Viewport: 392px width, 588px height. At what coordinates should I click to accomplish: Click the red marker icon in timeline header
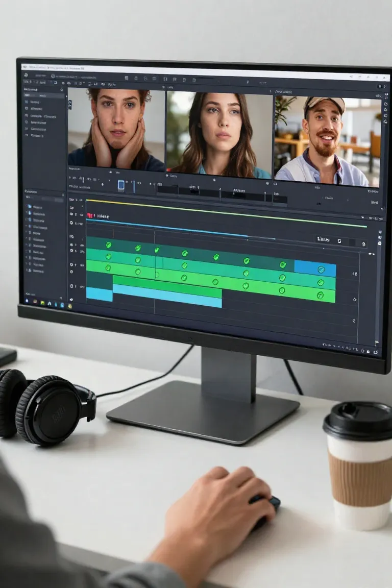[90, 215]
